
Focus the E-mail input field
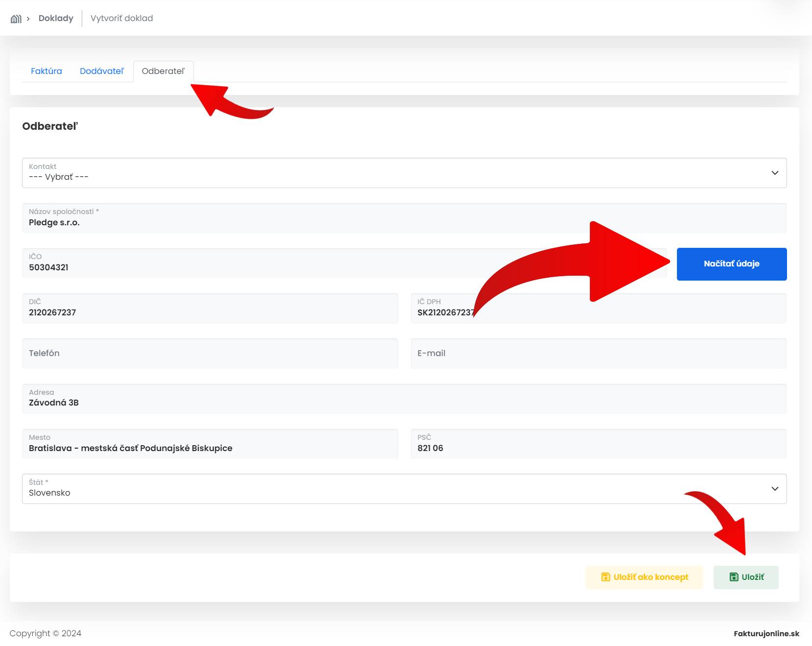pos(598,353)
